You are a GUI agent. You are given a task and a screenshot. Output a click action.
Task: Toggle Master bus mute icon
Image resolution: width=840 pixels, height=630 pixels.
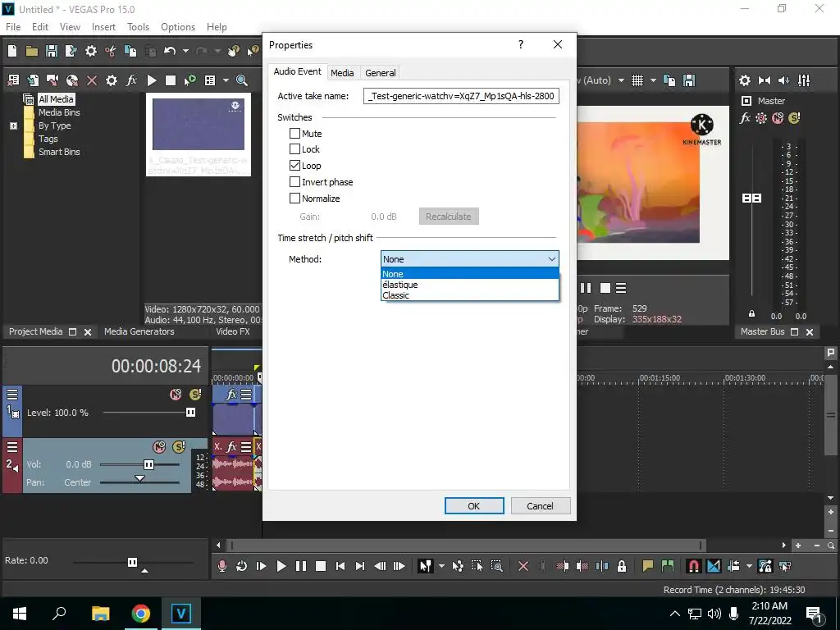click(x=778, y=118)
